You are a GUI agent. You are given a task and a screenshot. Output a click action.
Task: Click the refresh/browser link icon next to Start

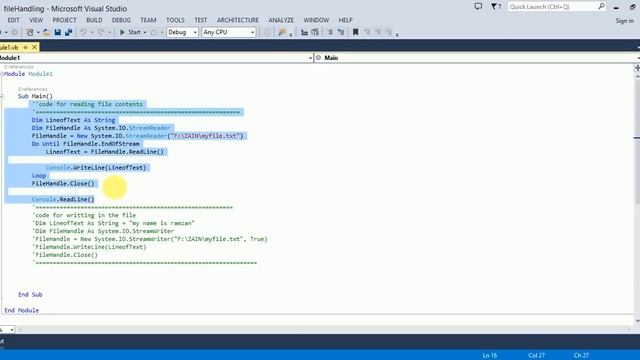[x=153, y=32]
